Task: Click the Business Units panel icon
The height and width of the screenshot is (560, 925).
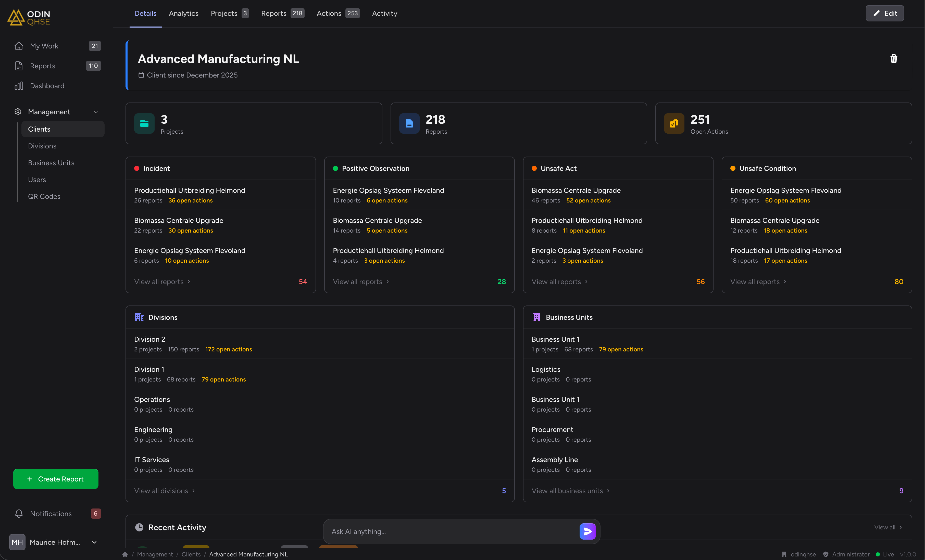Action: (536, 317)
